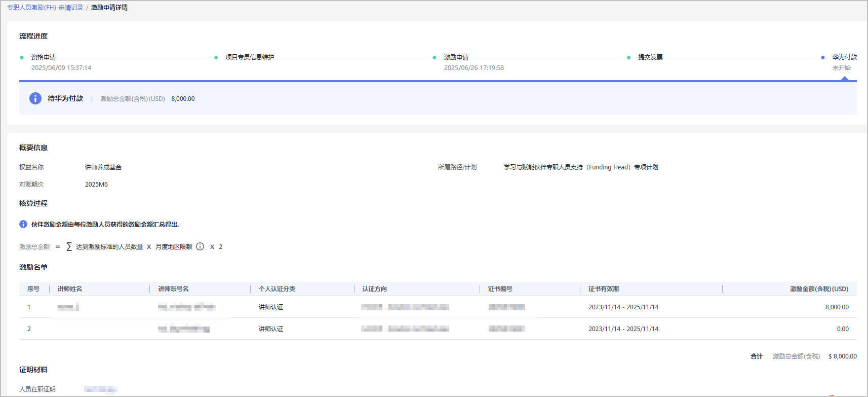Click the green dot beside 项目专员信息维护
This screenshot has width=868, height=397.
[x=216, y=58]
